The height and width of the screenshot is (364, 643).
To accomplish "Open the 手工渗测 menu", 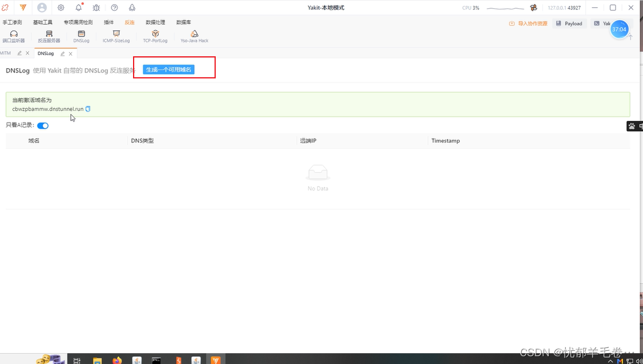I will [x=12, y=23].
